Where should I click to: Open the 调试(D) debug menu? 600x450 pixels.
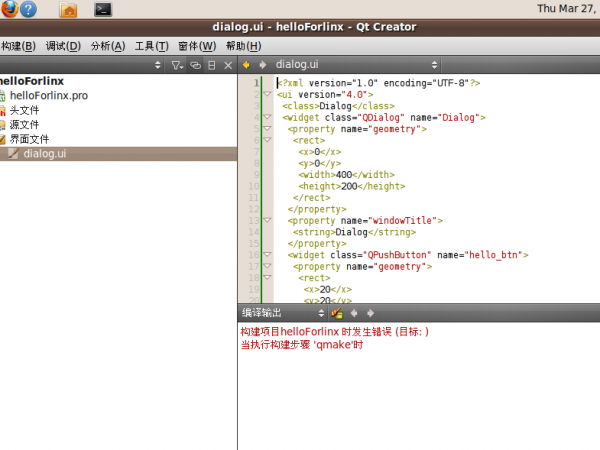[x=62, y=46]
